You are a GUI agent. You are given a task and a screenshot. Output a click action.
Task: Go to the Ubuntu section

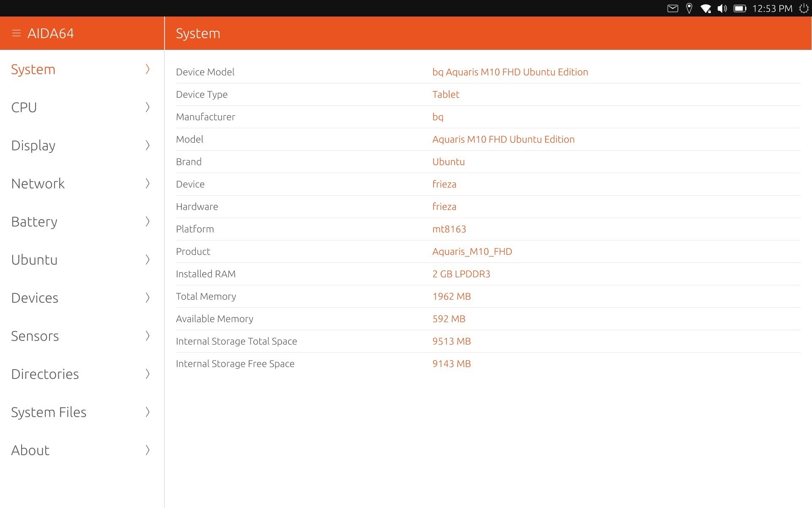[x=34, y=260]
